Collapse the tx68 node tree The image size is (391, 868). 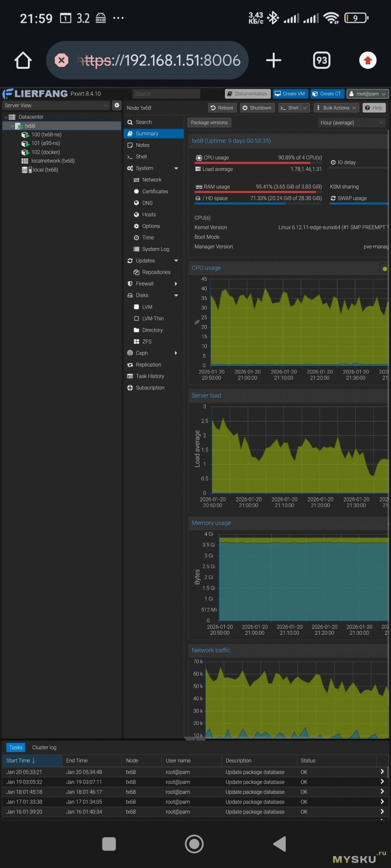[12, 126]
